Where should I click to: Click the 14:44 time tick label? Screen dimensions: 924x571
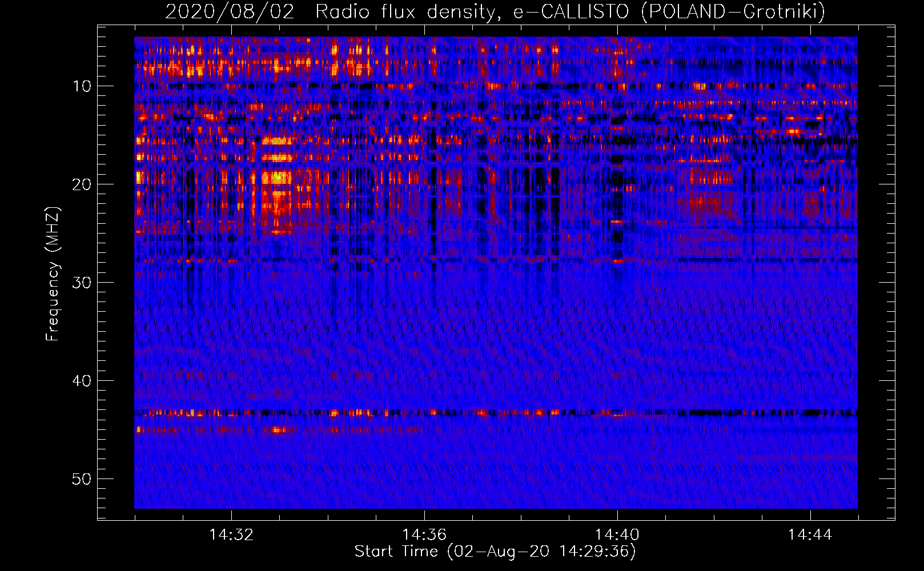(x=810, y=534)
